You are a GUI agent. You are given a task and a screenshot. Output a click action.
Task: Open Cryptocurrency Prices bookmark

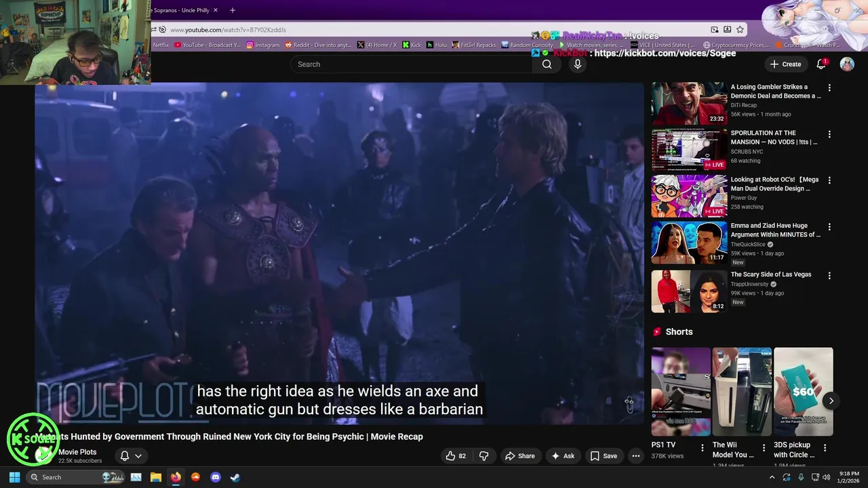pos(736,45)
